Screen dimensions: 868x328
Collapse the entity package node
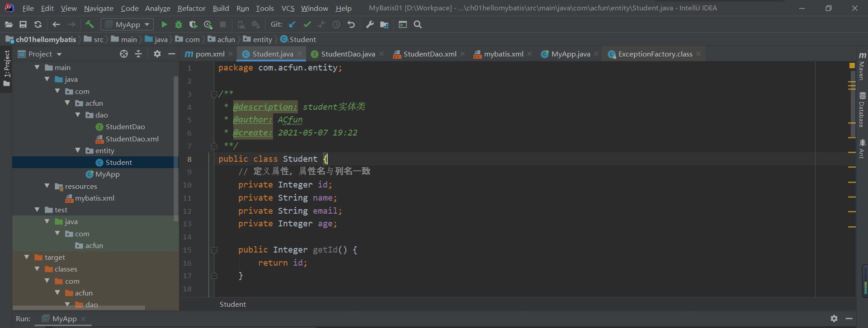[x=78, y=150]
